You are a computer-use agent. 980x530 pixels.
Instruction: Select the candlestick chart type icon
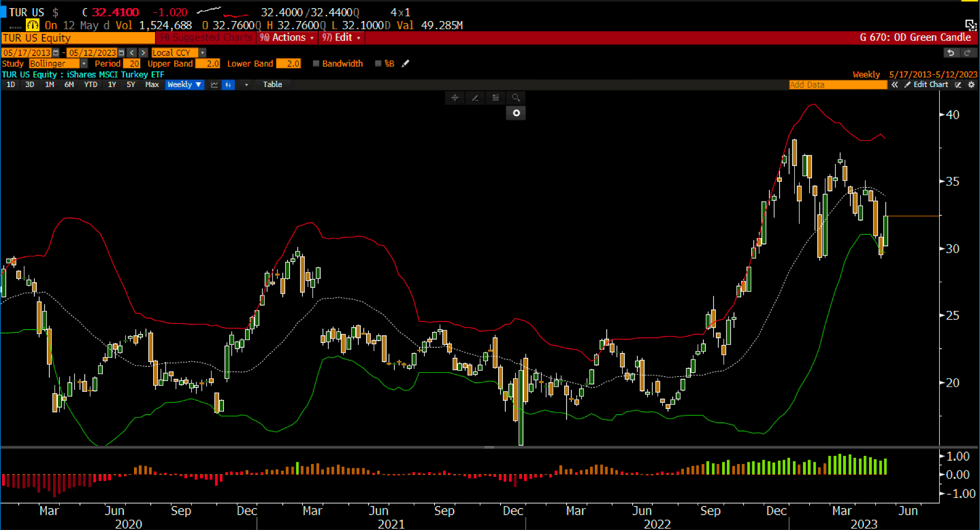point(228,85)
